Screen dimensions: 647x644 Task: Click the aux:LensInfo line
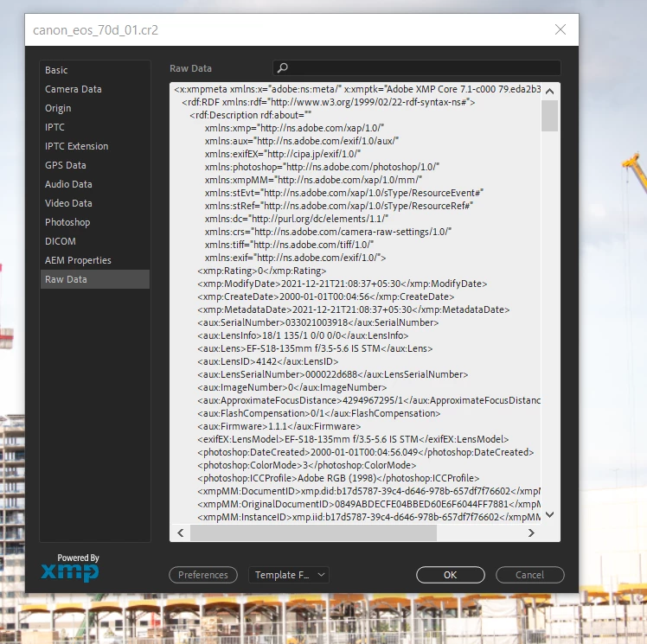pyautogui.click(x=303, y=335)
